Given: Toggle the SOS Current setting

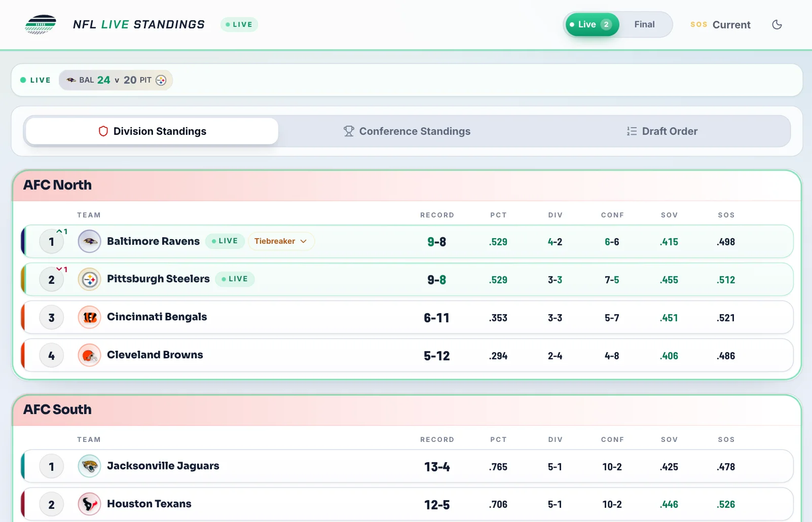Looking at the screenshot, I should click(x=720, y=24).
